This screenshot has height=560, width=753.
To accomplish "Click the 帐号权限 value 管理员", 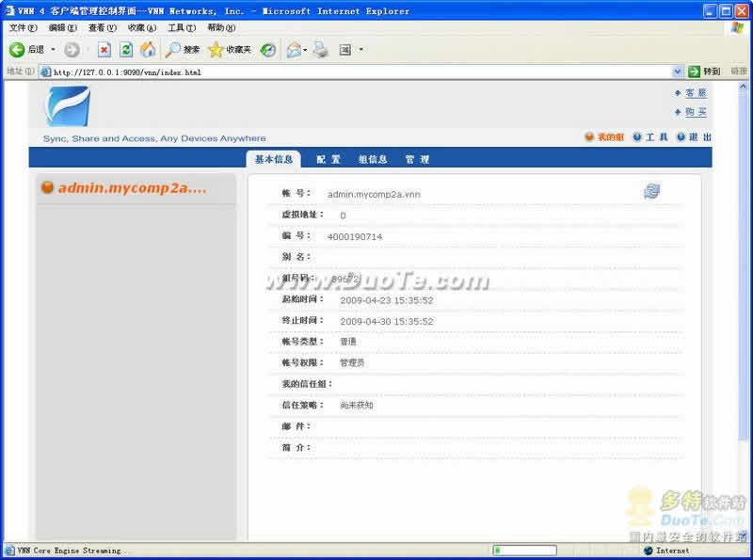I will pos(352,363).
